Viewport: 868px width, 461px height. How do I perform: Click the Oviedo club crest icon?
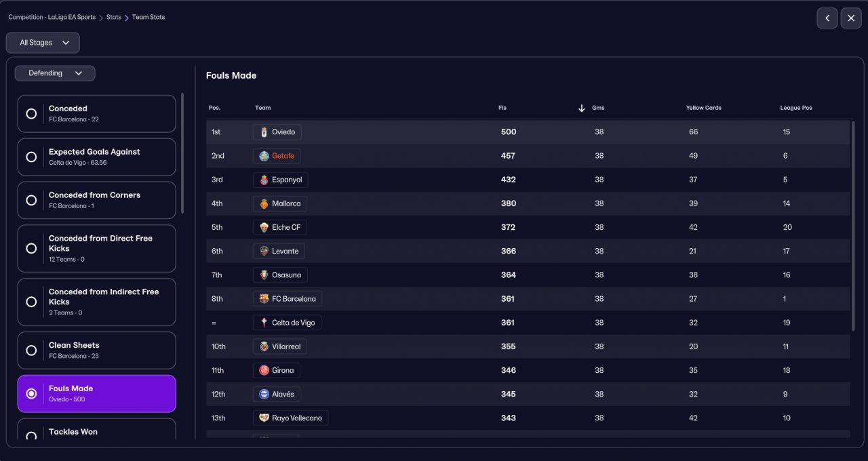[264, 132]
